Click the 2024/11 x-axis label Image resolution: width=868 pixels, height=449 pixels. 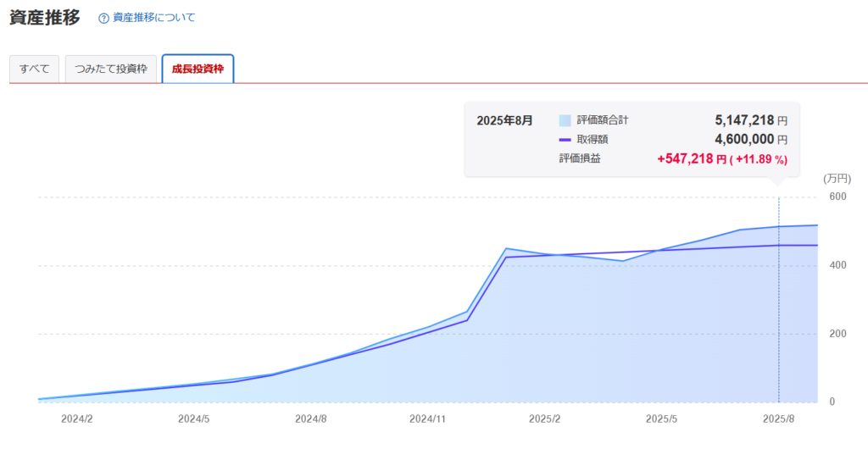click(427, 419)
